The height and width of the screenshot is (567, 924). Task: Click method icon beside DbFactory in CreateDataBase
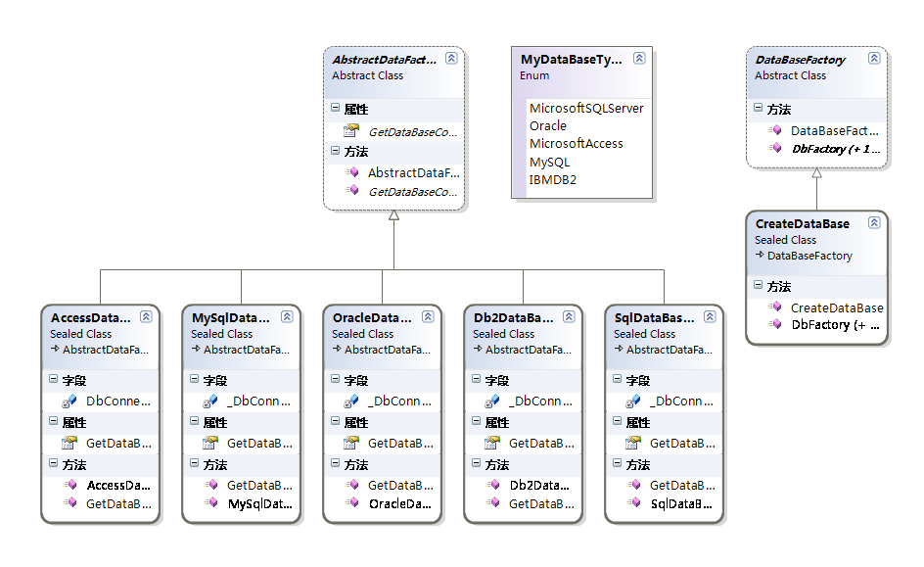[x=775, y=323]
